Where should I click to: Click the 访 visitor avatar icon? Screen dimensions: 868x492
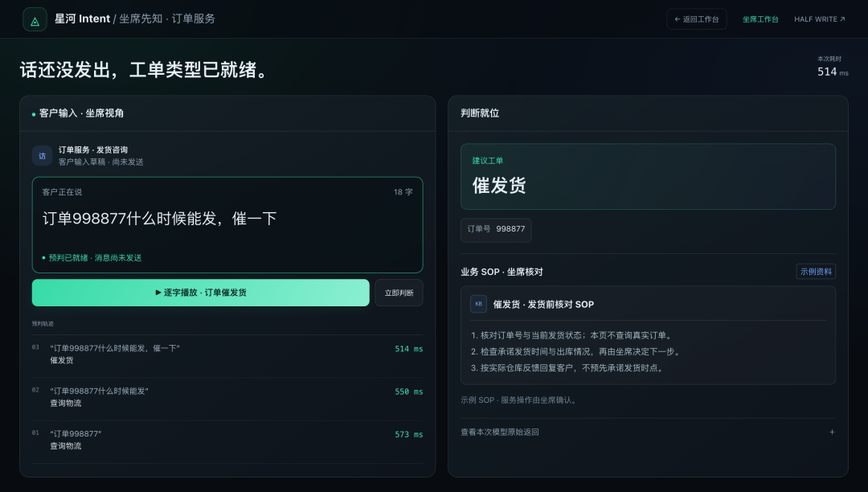click(42, 156)
